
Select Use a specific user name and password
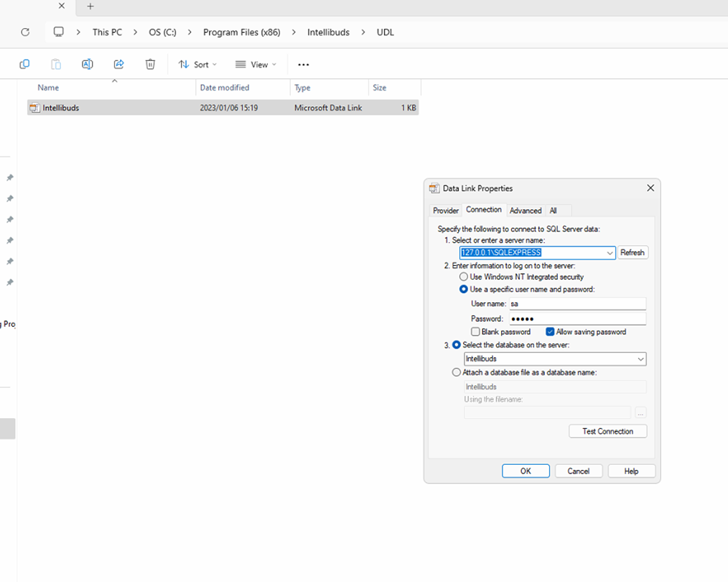coord(463,289)
